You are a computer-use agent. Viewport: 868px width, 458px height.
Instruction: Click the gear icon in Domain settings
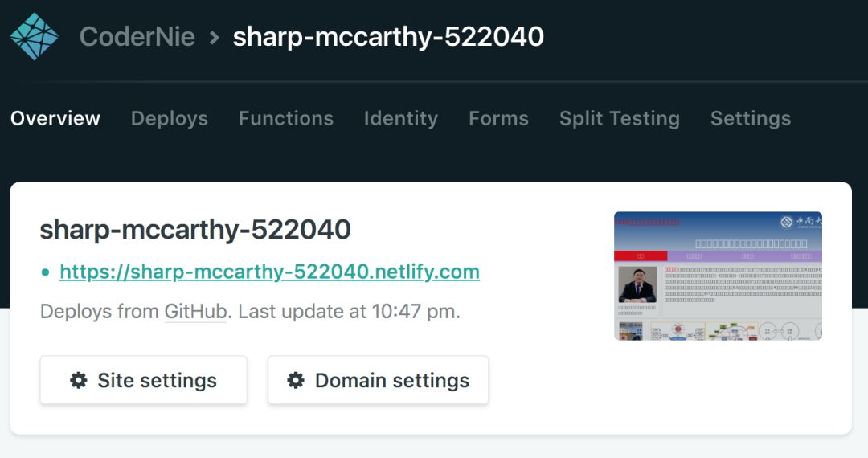(x=296, y=380)
